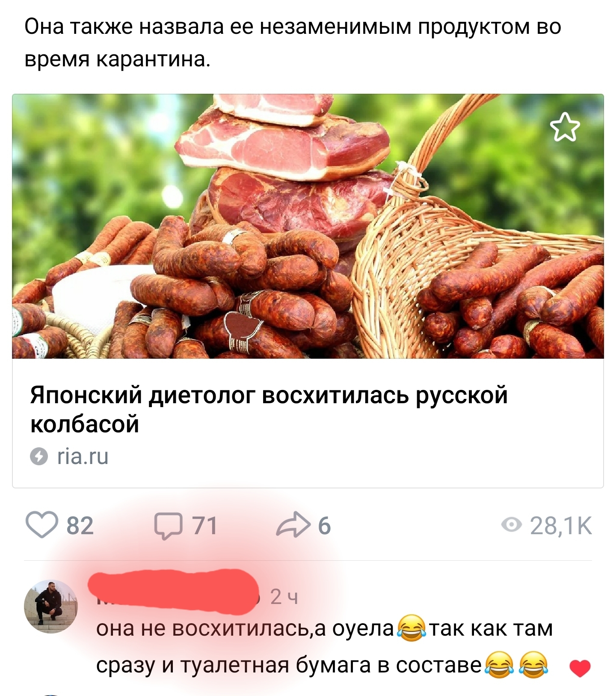Tap the 6 shares count
Screen dimensions: 616x696
324,526
